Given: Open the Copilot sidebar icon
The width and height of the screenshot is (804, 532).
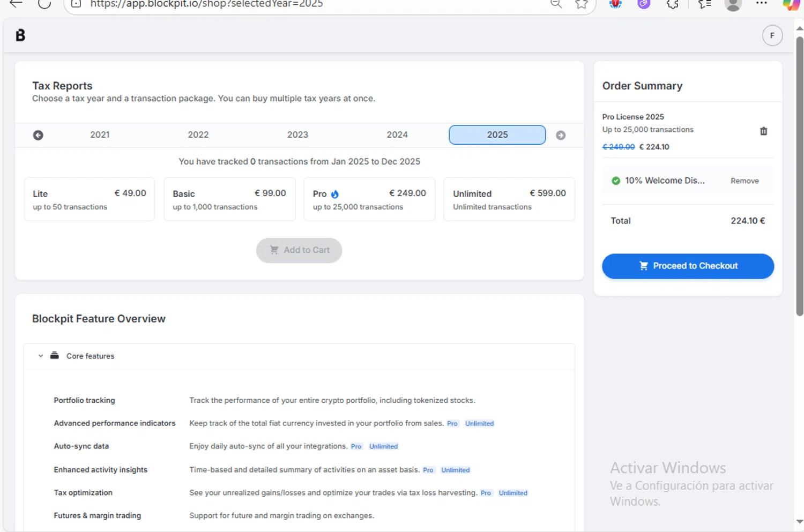Looking at the screenshot, I should tap(791, 4).
